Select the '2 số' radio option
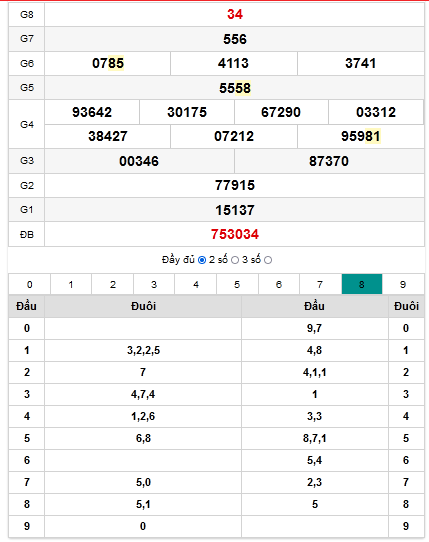Viewport: 429px width, 542px height. pyautogui.click(x=235, y=260)
